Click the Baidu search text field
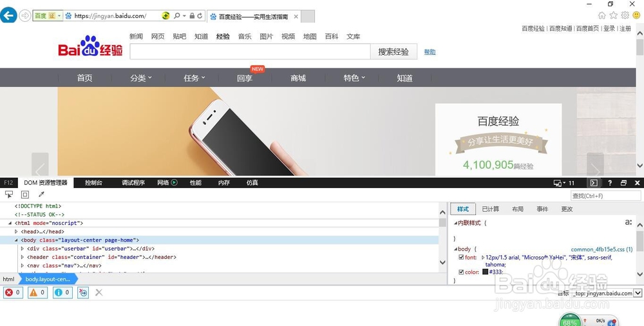Screen dimensions: 644x326 pos(250,52)
